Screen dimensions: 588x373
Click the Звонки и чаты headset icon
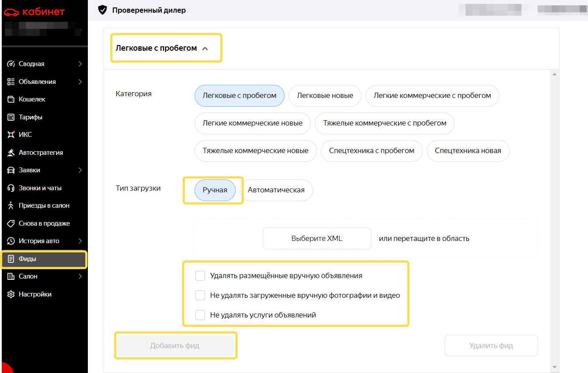11,188
